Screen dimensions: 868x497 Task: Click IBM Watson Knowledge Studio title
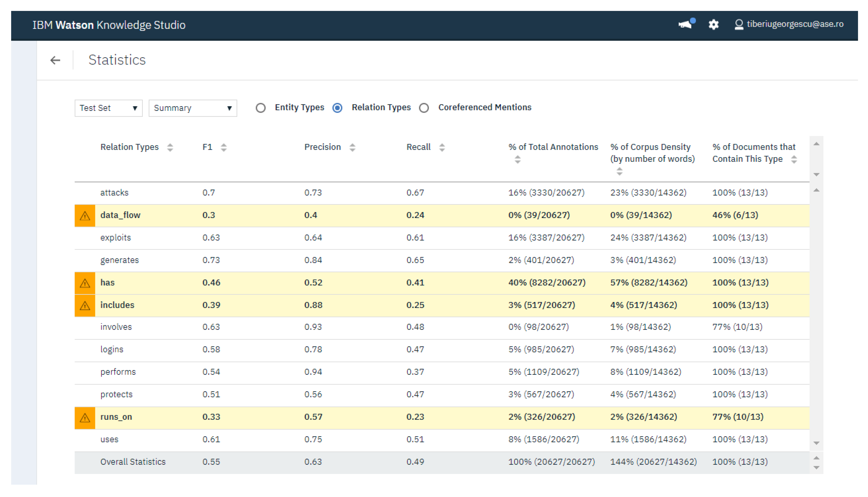coord(109,25)
